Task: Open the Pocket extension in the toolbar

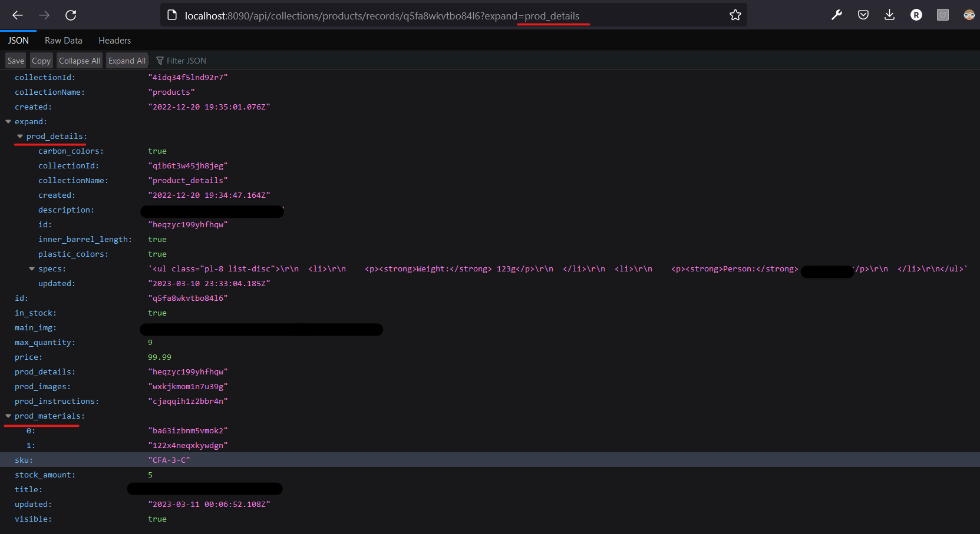Action: coord(863,15)
